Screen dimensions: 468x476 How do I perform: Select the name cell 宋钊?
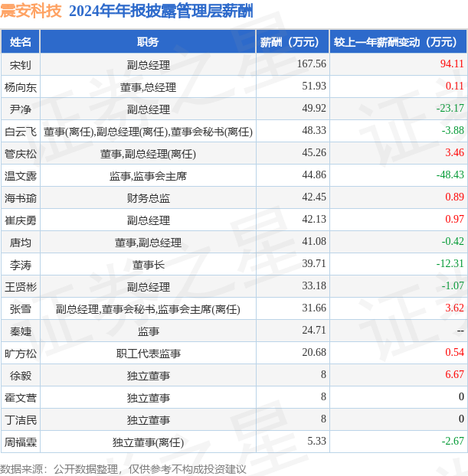pyautogui.click(x=21, y=65)
